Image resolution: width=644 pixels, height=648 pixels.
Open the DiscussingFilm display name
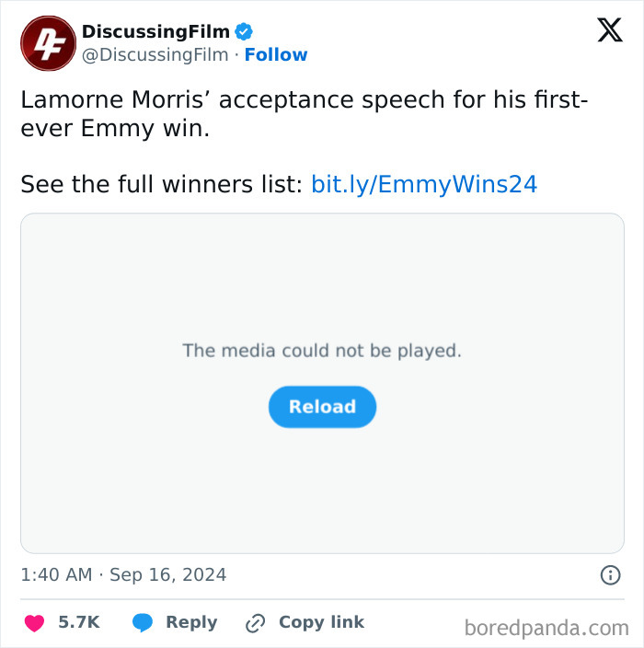tap(155, 32)
